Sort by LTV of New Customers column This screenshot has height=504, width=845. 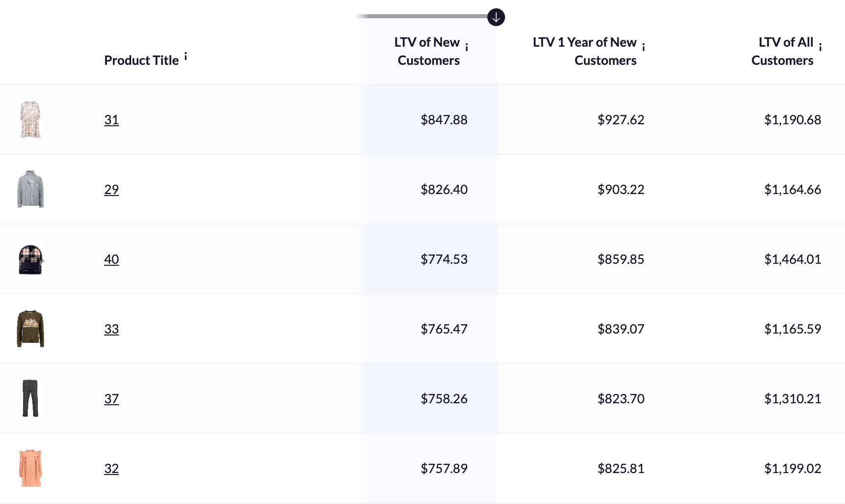(x=428, y=51)
